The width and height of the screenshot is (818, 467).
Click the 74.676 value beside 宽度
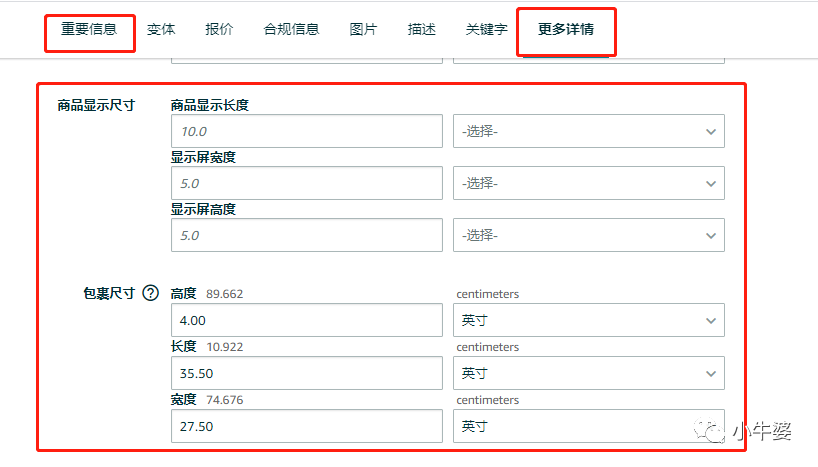click(224, 400)
